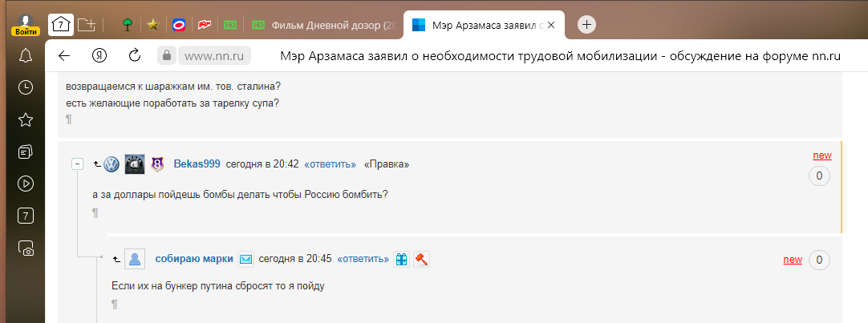This screenshot has height=323, width=868.
Task: Send private message via envelope icon
Action: coord(245,259)
